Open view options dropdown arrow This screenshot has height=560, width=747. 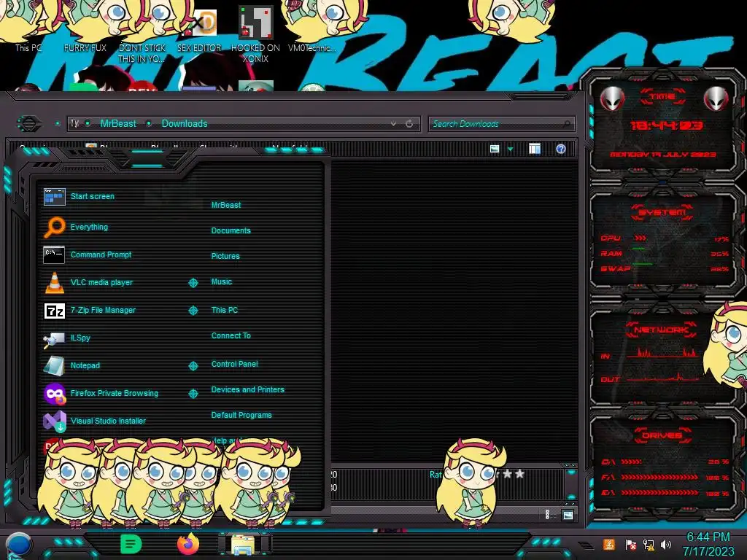(510, 149)
